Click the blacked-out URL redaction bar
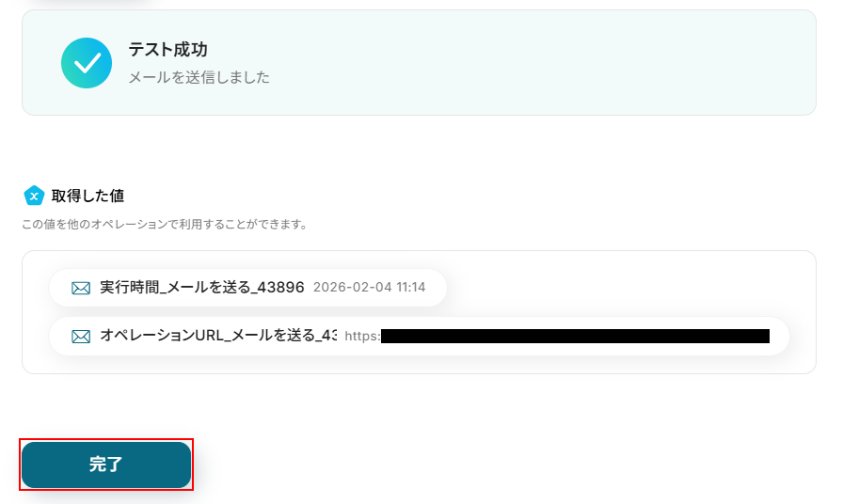The width and height of the screenshot is (843, 504). tap(575, 337)
